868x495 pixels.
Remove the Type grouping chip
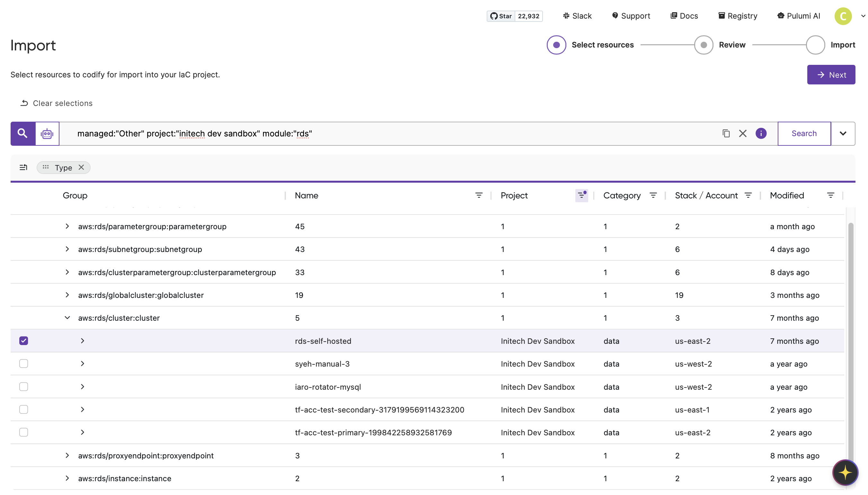(81, 167)
